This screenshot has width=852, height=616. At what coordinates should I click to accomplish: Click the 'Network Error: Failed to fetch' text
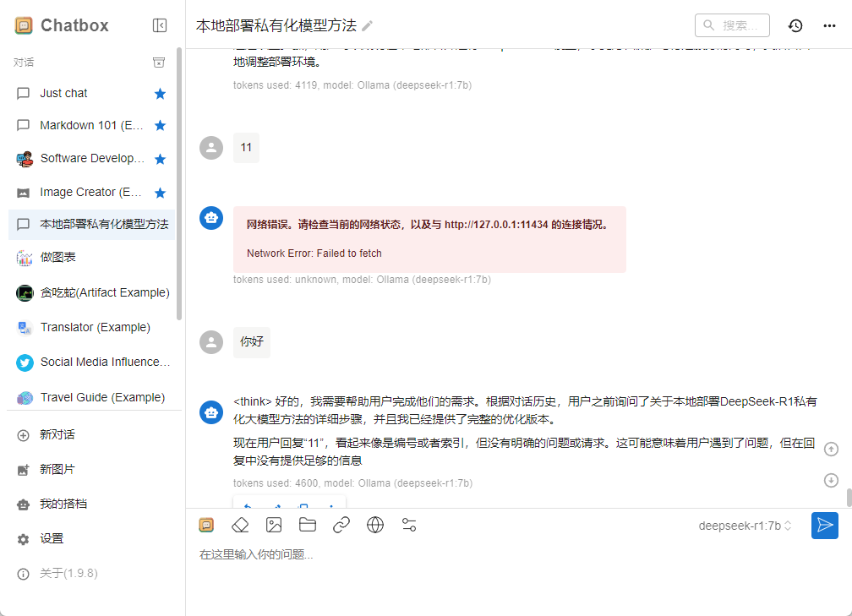coord(314,253)
